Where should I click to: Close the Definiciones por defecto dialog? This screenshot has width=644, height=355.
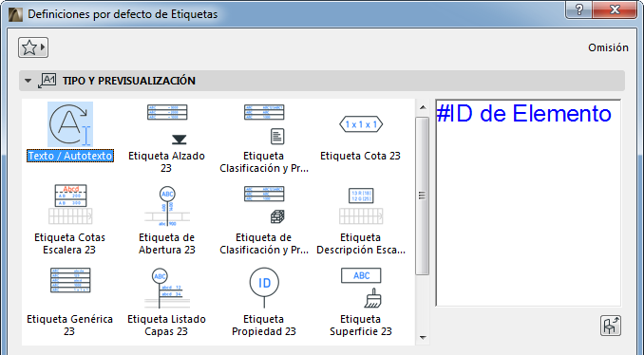[x=615, y=9]
